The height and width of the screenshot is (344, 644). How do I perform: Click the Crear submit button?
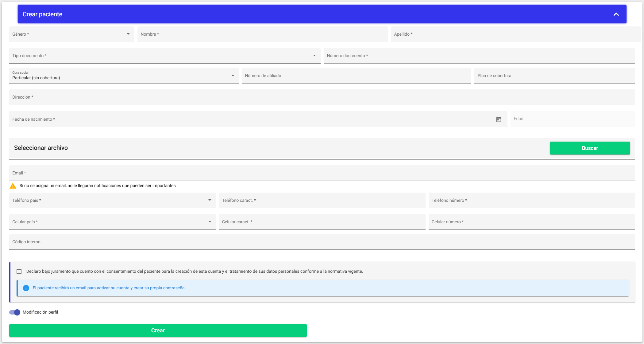pos(158,330)
